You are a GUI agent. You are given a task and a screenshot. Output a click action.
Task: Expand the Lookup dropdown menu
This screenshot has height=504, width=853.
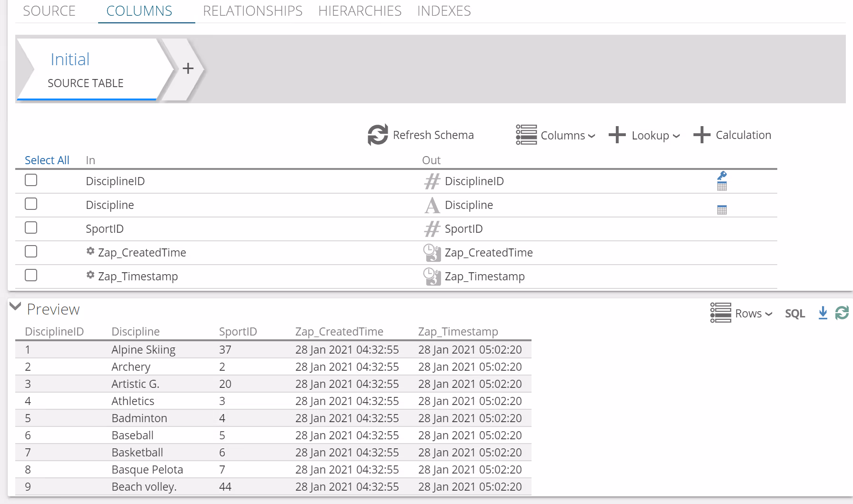click(644, 135)
